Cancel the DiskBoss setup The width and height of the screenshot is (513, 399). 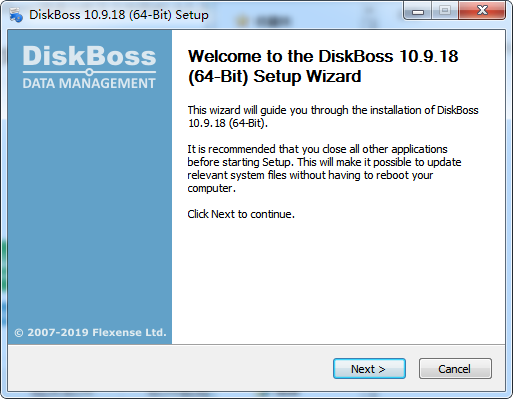coord(455,369)
